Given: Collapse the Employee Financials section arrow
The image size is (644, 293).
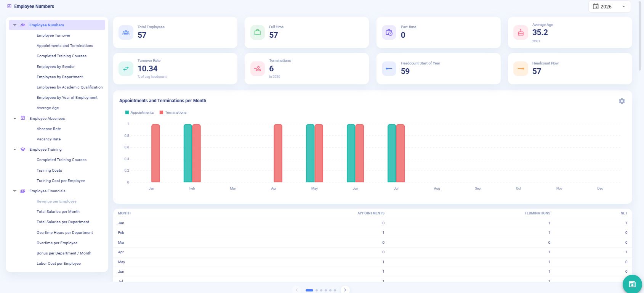Looking at the screenshot, I should 15,191.
